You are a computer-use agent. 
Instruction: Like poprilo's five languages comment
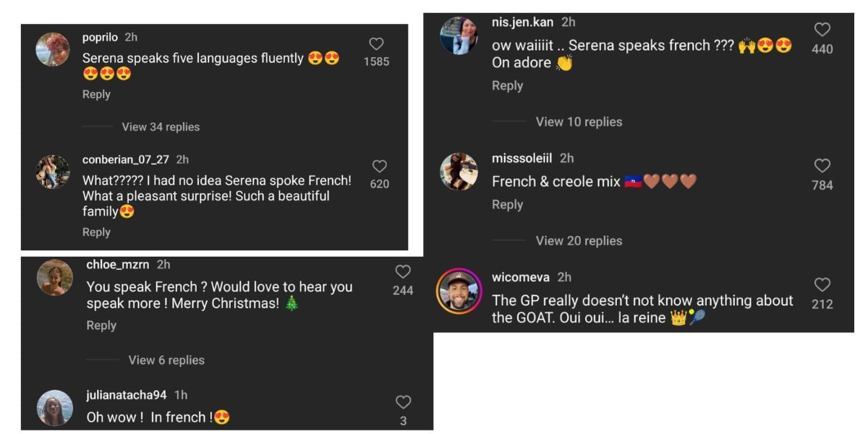(376, 44)
